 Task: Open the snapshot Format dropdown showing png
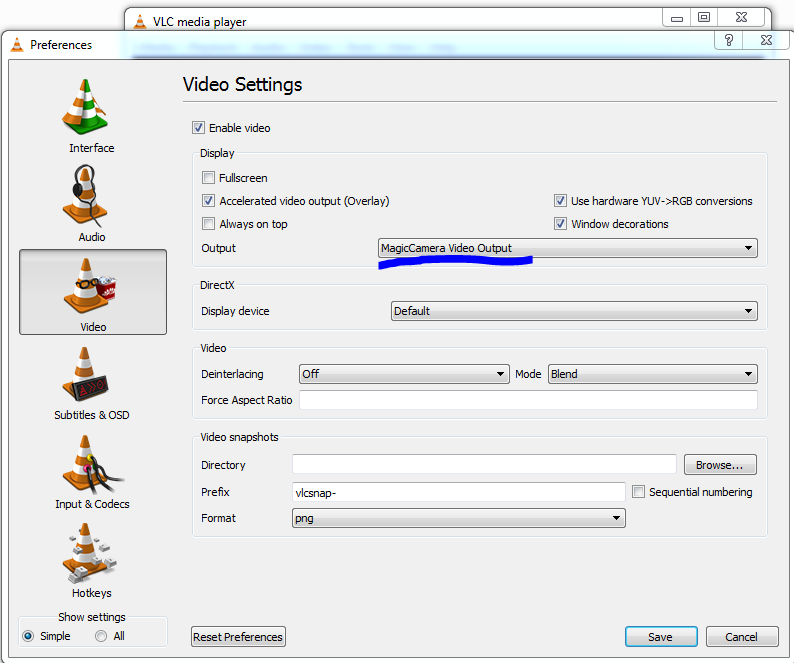click(459, 518)
